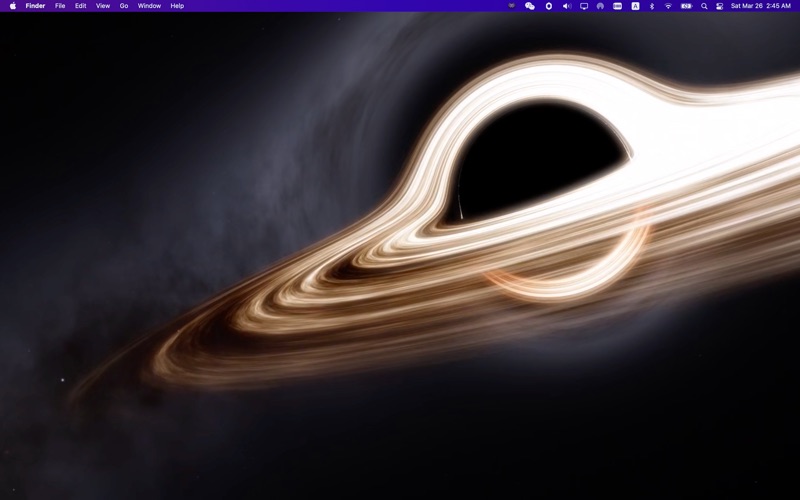Open the Go menu

point(124,6)
